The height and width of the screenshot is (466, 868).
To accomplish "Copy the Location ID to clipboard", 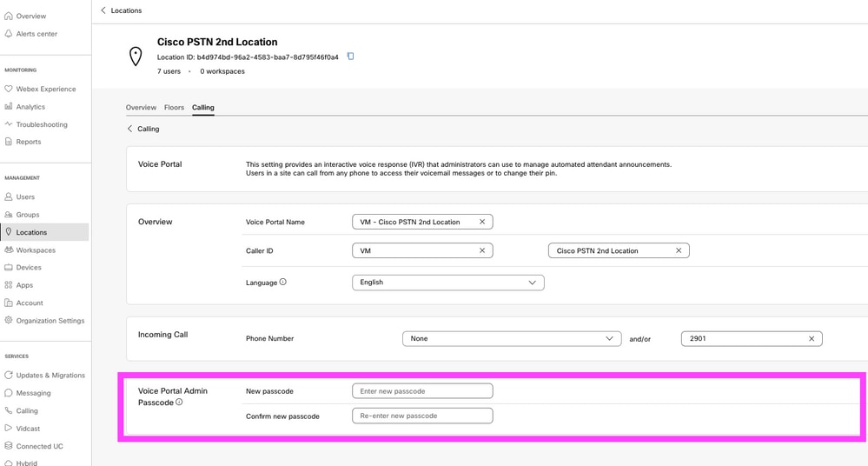I will pos(350,57).
